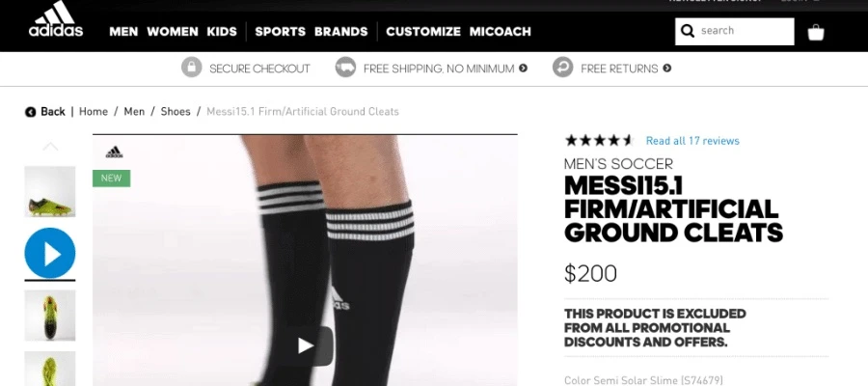Viewport: 868px width, 386px height.
Task: Open the shopping bag icon
Action: pos(815,33)
